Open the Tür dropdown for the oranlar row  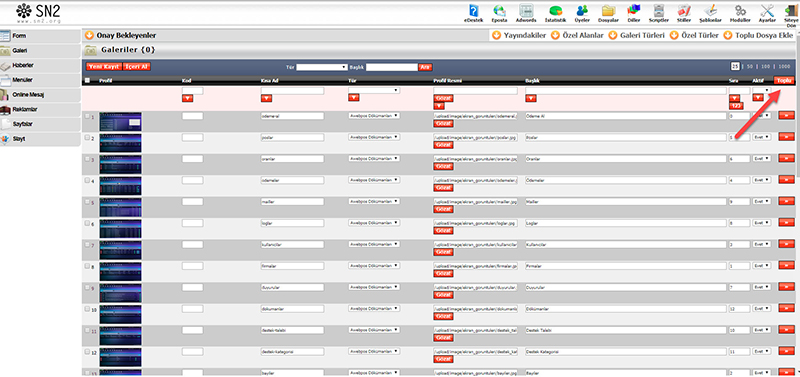point(374,159)
